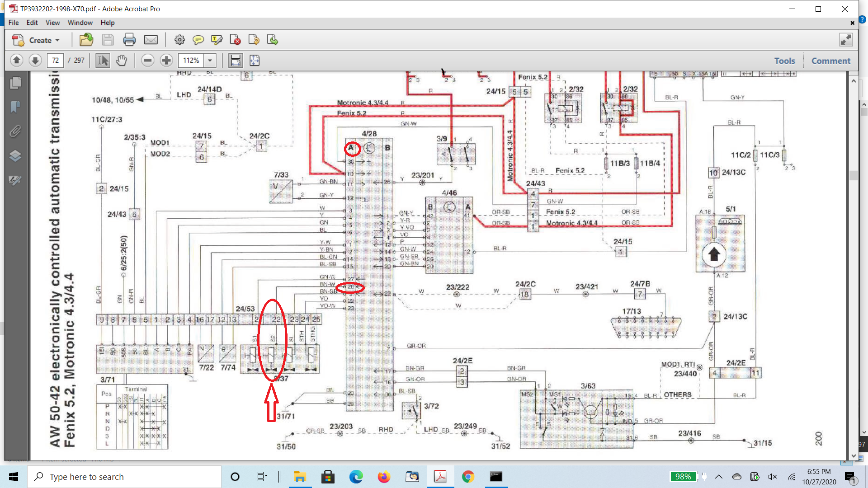Print the document with printer icon
Image resolution: width=868 pixels, height=488 pixels.
pos(129,40)
